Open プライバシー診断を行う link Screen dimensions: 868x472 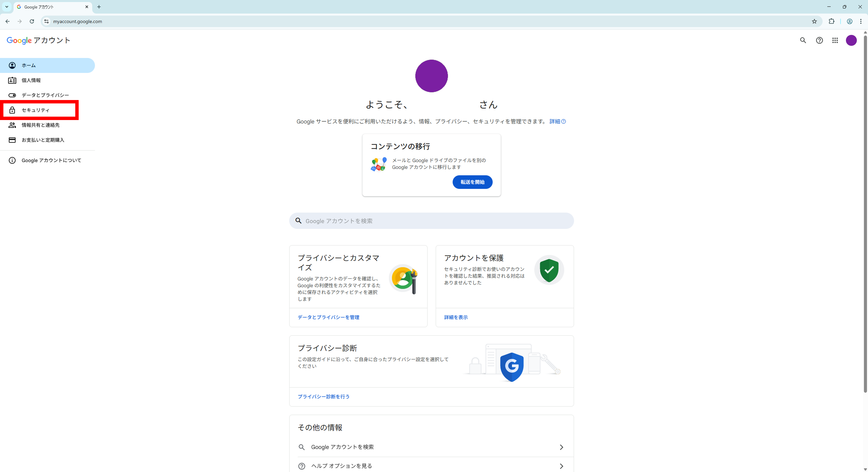pyautogui.click(x=323, y=397)
